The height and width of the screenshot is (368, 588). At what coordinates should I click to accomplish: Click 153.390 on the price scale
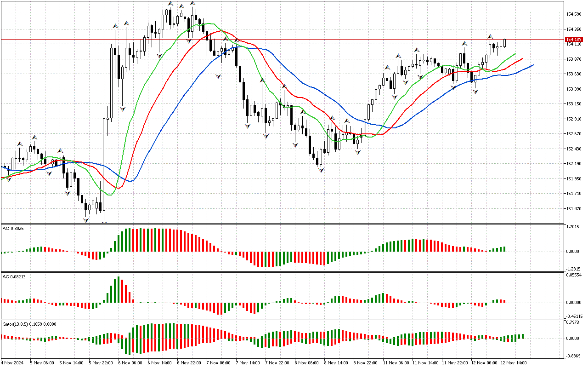(x=575, y=89)
